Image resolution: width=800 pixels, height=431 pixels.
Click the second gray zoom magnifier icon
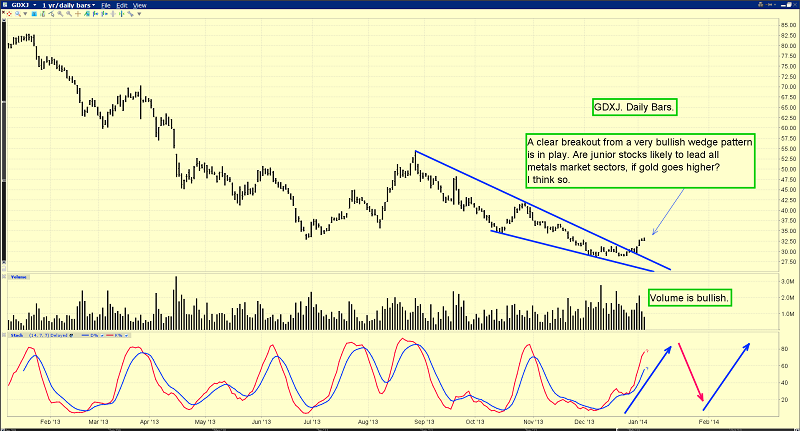tap(69, 14)
